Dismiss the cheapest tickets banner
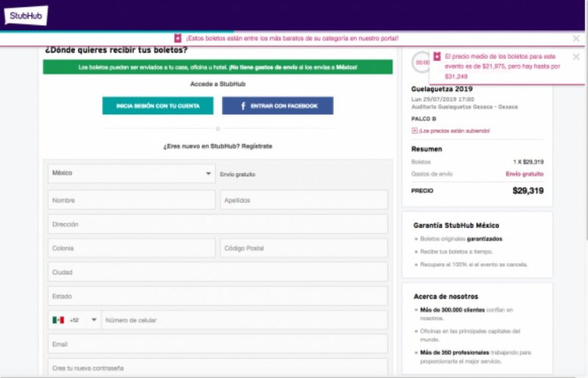 point(576,38)
